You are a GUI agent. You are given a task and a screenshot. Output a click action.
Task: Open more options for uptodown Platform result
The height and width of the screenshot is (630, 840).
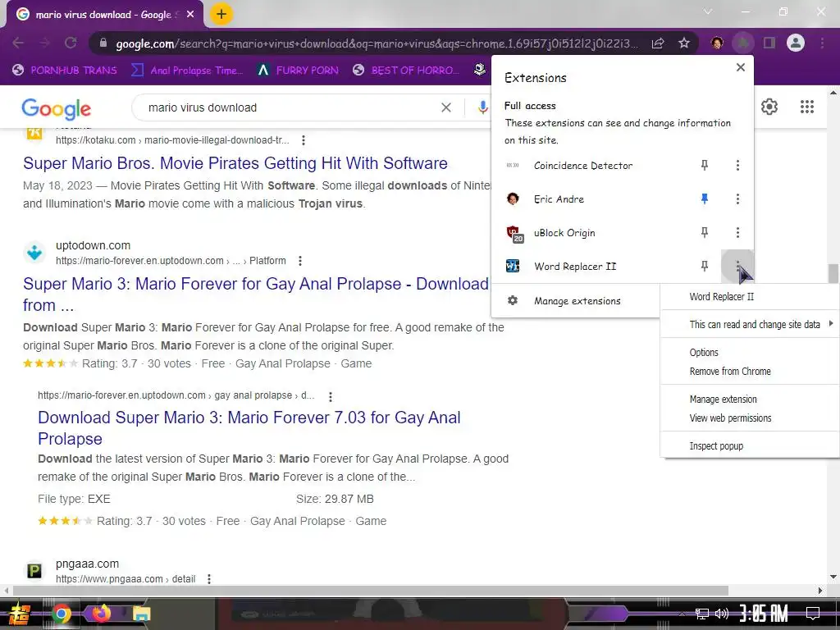coord(300,261)
